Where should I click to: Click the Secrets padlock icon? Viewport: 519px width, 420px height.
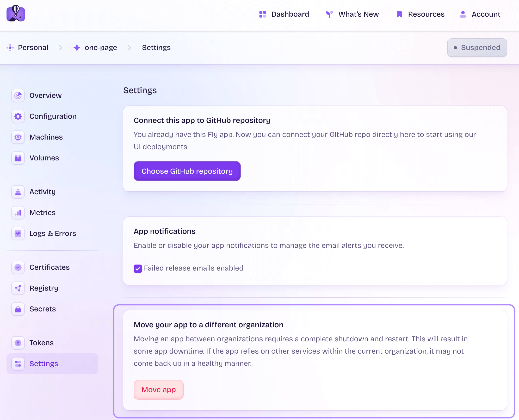(x=18, y=309)
